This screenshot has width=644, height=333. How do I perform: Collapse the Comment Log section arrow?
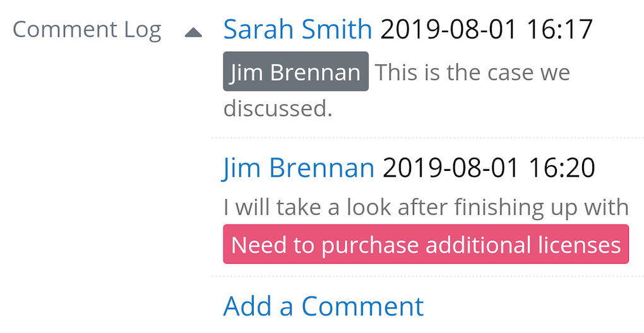coord(193,32)
